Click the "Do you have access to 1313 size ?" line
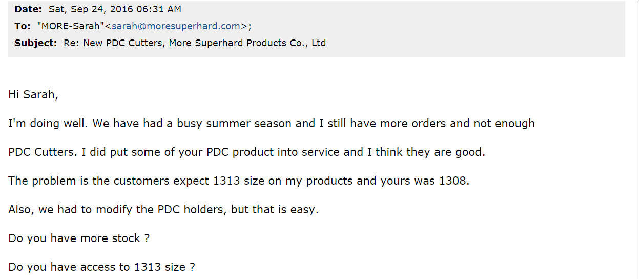 click(x=101, y=267)
